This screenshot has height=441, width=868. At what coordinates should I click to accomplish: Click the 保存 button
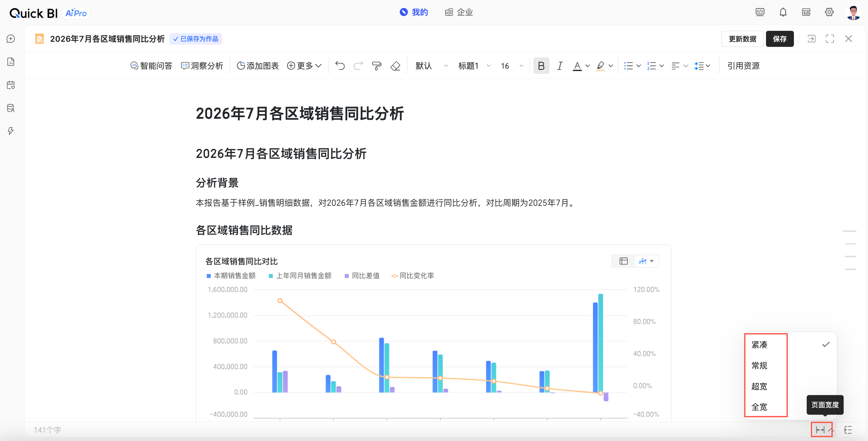point(780,39)
